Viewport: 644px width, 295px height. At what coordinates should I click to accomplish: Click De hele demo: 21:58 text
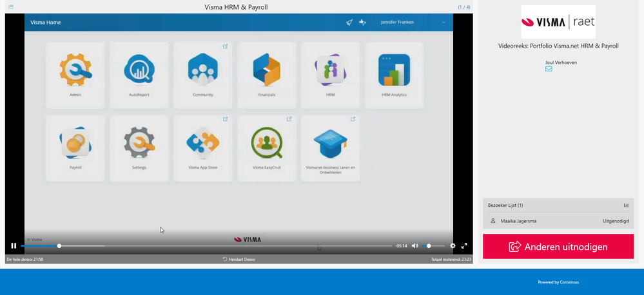[x=25, y=260]
